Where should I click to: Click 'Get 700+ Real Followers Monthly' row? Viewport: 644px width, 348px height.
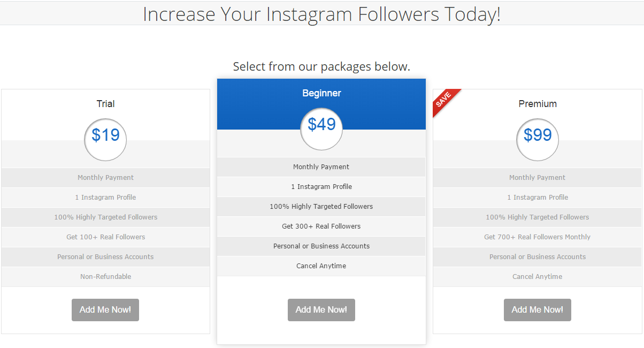tap(538, 237)
